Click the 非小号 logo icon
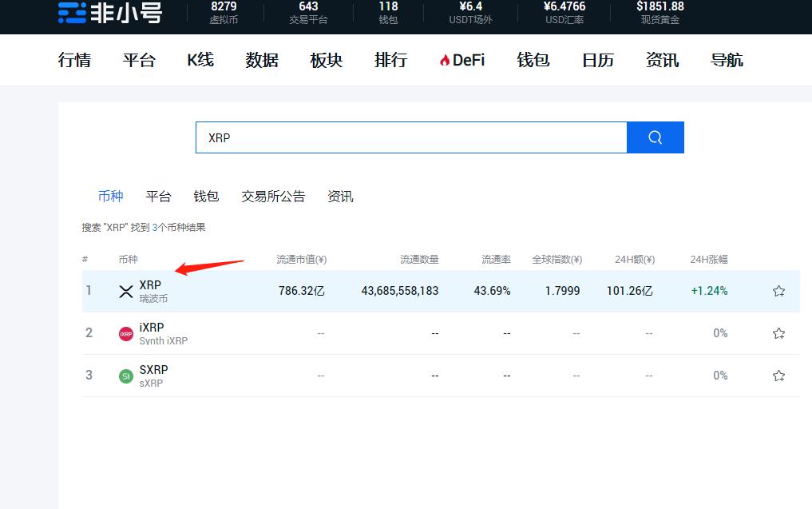The height and width of the screenshot is (509, 812). (70, 12)
